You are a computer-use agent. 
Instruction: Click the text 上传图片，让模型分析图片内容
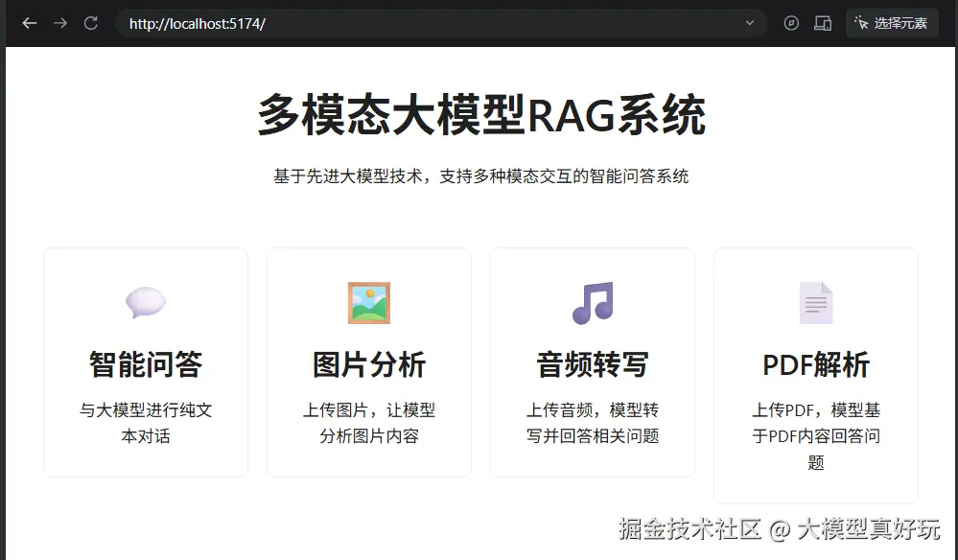coord(369,423)
